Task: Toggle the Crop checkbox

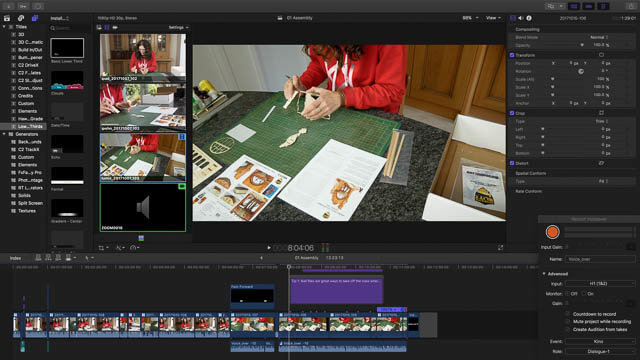Action: tap(512, 113)
